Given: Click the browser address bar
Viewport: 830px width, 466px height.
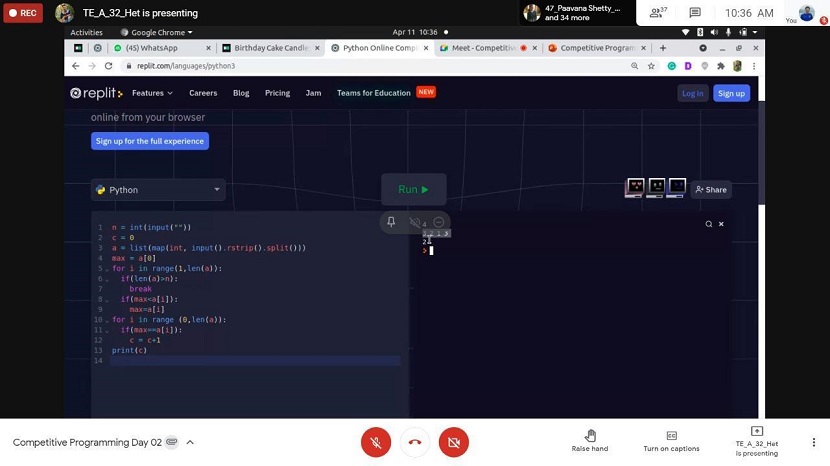Looking at the screenshot, I should (x=380, y=66).
